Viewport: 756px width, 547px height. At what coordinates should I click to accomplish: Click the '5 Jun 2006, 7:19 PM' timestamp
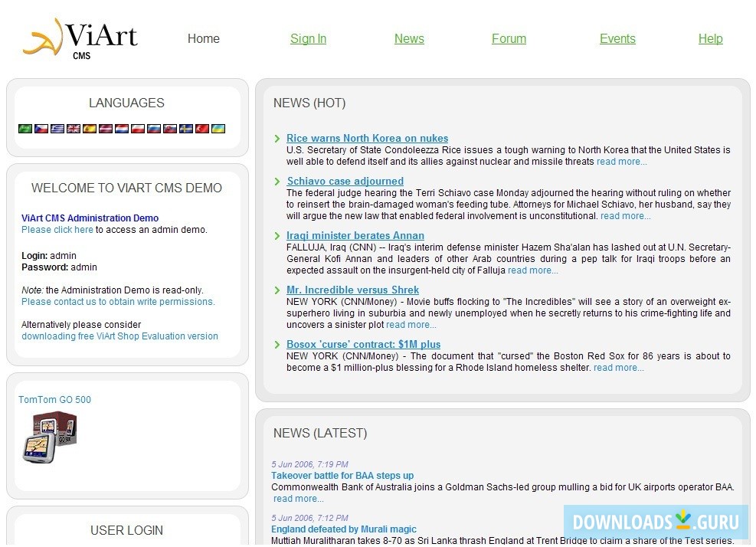309,464
